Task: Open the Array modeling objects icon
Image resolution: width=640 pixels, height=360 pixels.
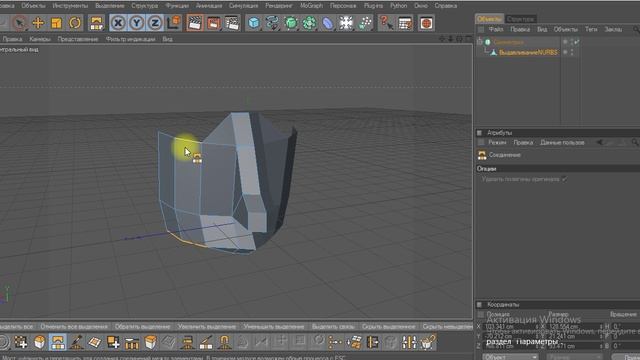Action: 309,23
